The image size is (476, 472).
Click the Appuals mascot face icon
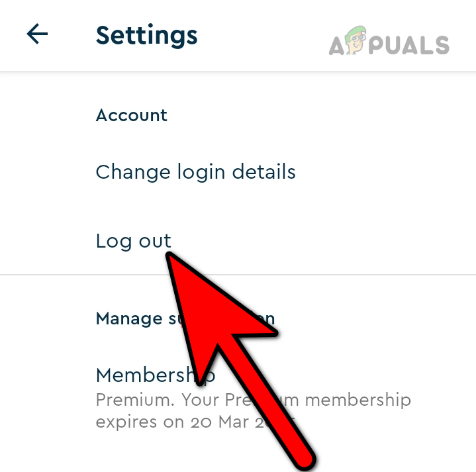tap(356, 40)
